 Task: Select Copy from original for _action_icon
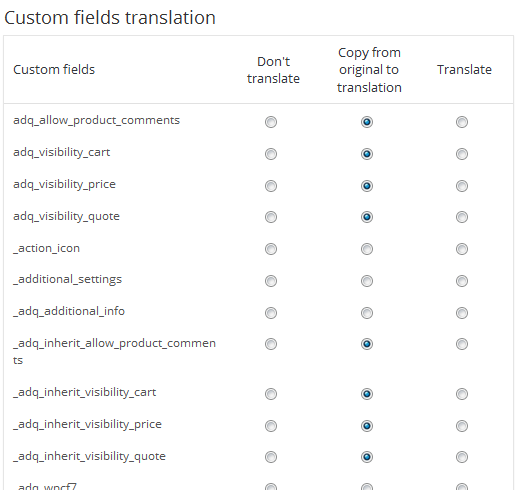coord(367,249)
